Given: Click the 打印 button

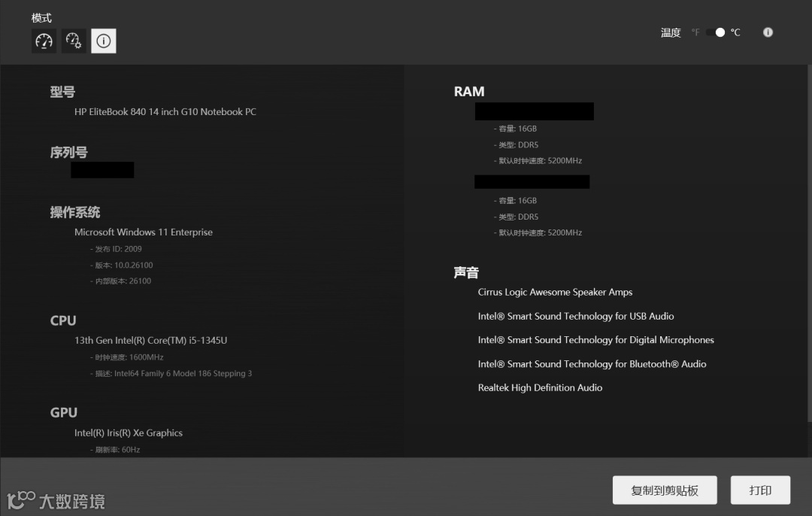Looking at the screenshot, I should 760,490.
